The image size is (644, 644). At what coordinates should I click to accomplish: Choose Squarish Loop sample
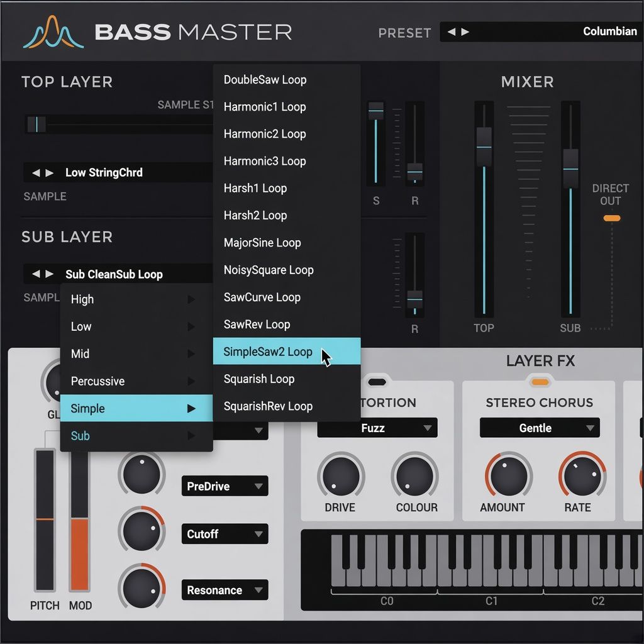point(287,379)
